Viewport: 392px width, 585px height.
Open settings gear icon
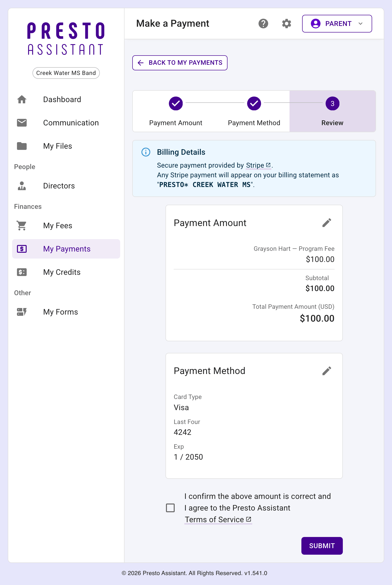pos(287,24)
